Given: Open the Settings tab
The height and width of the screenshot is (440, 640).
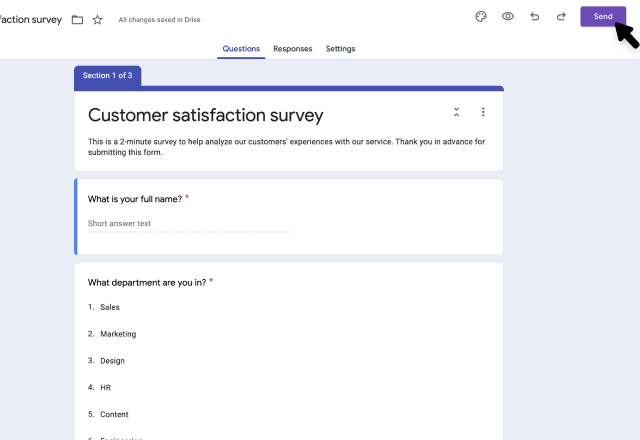Looking at the screenshot, I should click(x=340, y=49).
